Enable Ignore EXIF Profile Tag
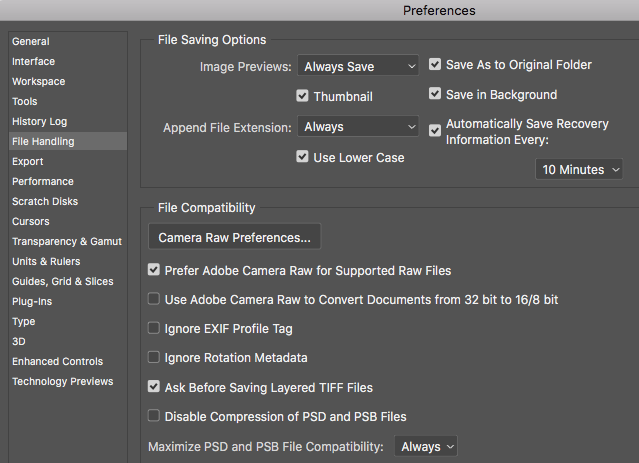Viewport: 639px width, 463px height. pos(154,328)
